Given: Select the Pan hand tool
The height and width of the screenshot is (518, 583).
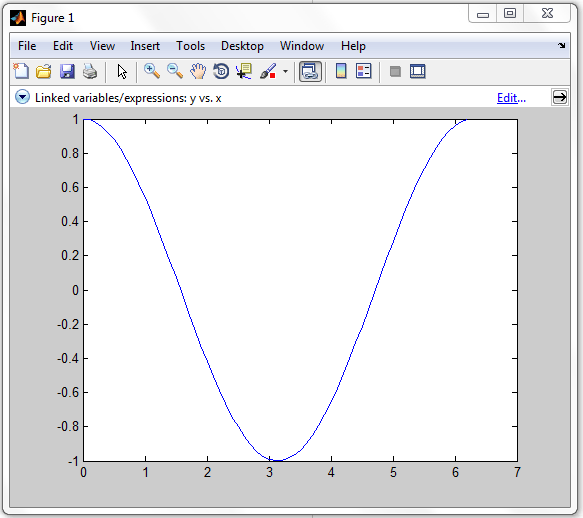Looking at the screenshot, I should (198, 71).
